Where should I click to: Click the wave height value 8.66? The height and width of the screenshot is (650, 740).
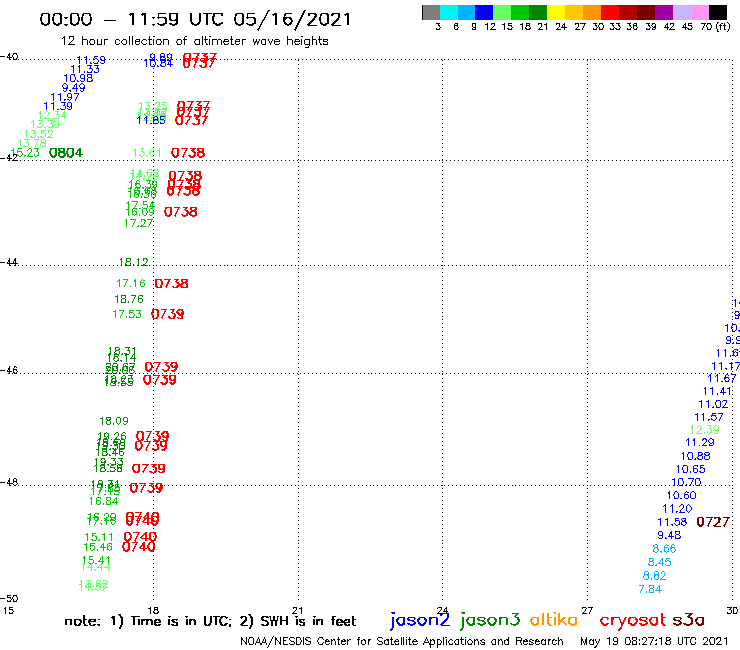click(664, 549)
